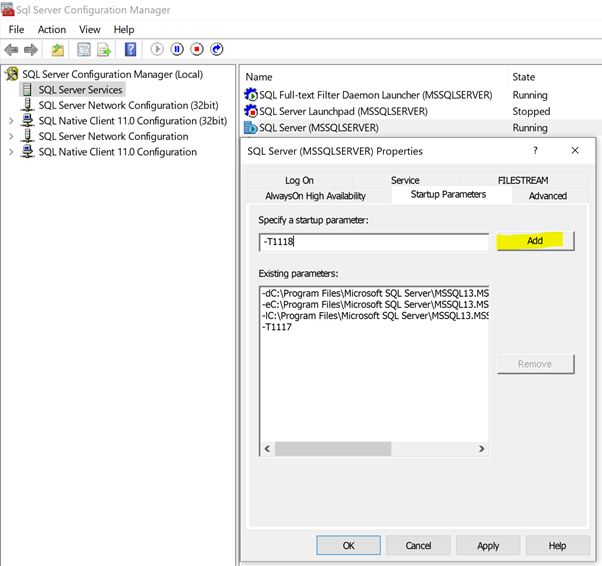Click the Forward arrow toolbar icon
Viewport: 602px width, 566px height.
click(x=31, y=50)
